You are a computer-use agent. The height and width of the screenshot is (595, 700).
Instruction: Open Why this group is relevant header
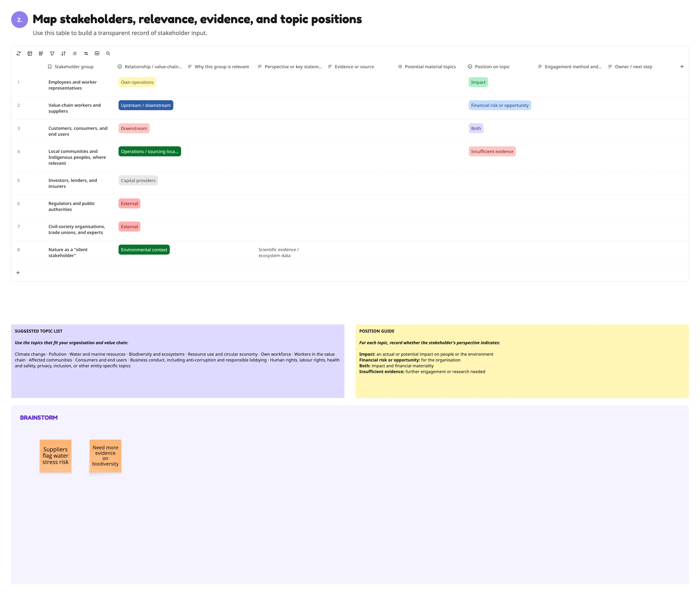(218, 66)
